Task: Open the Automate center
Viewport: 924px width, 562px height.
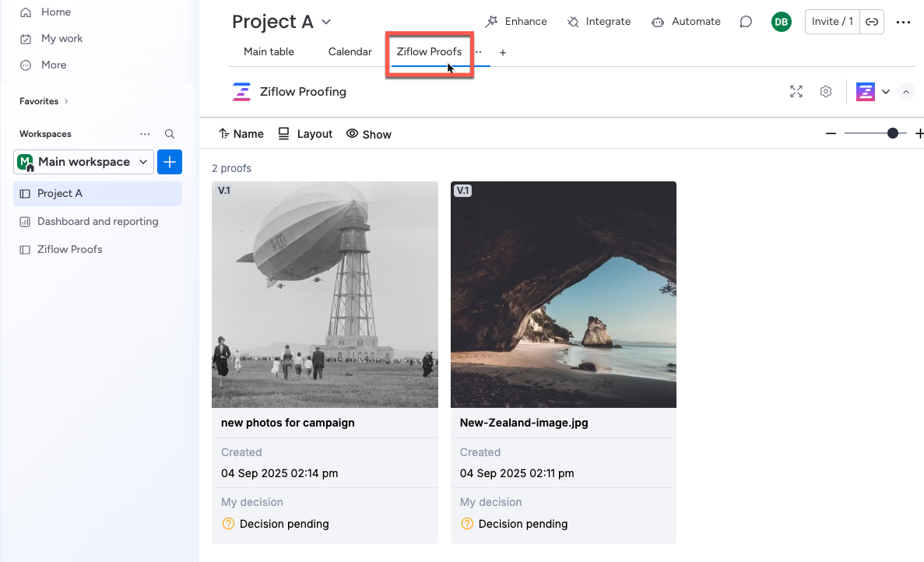Action: 686,21
